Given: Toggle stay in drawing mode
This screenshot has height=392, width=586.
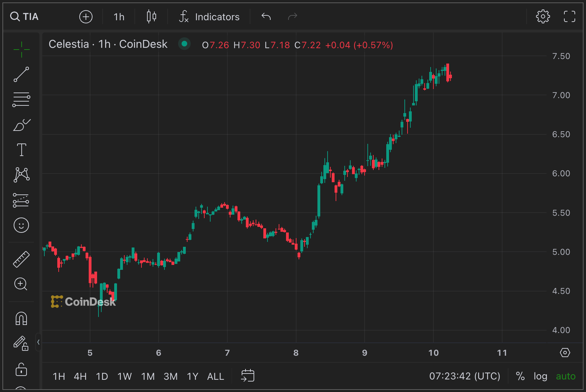Looking at the screenshot, I should tap(21, 343).
